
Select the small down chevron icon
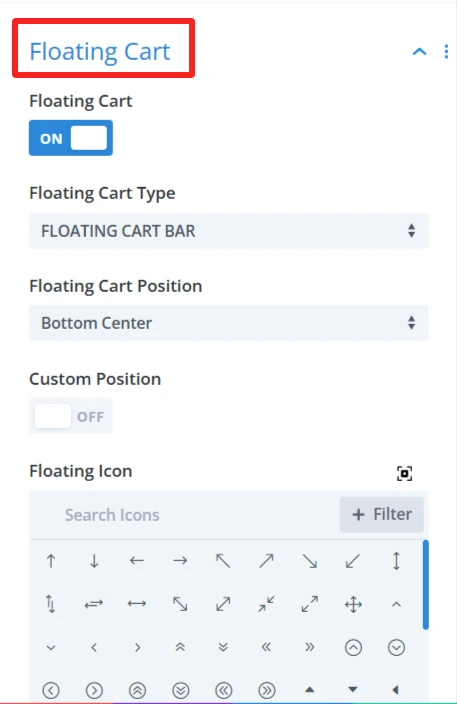click(x=51, y=647)
